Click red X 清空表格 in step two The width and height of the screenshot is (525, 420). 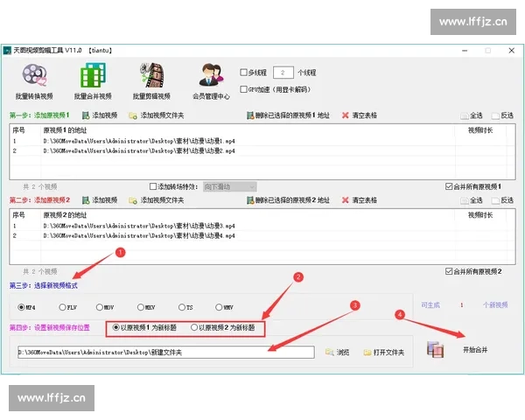[x=346, y=200]
